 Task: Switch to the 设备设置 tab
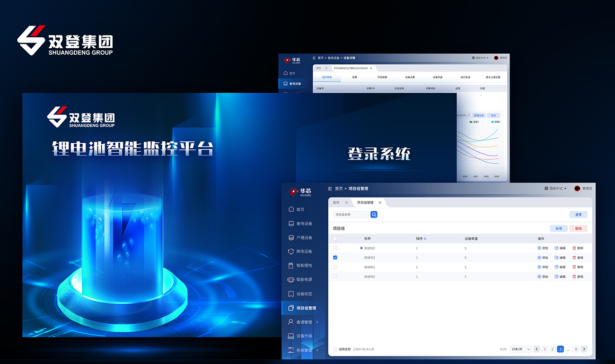tap(410, 77)
